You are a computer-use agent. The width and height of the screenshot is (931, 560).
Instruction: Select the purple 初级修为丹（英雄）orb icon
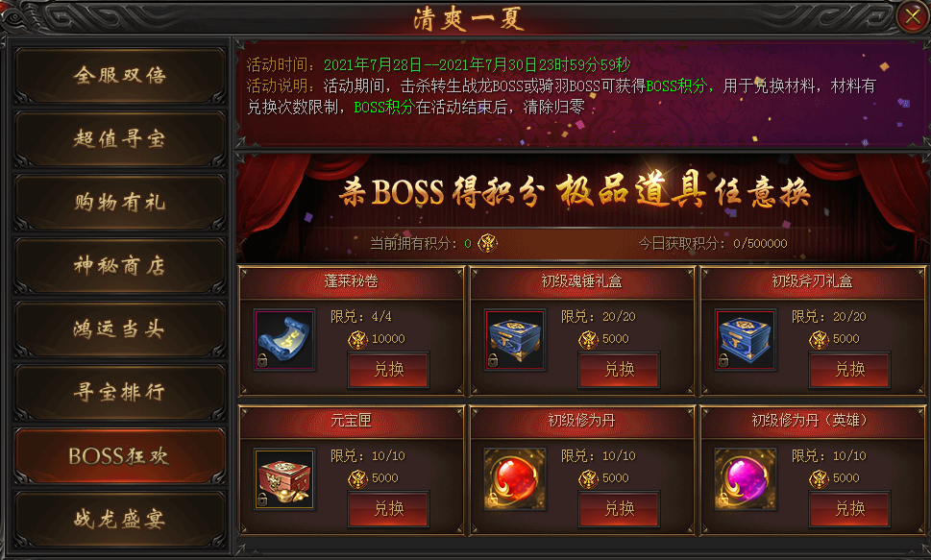(746, 479)
